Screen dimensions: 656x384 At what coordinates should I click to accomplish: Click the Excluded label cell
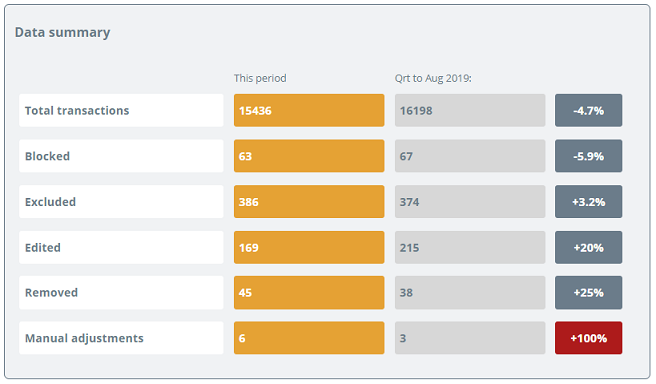point(121,202)
